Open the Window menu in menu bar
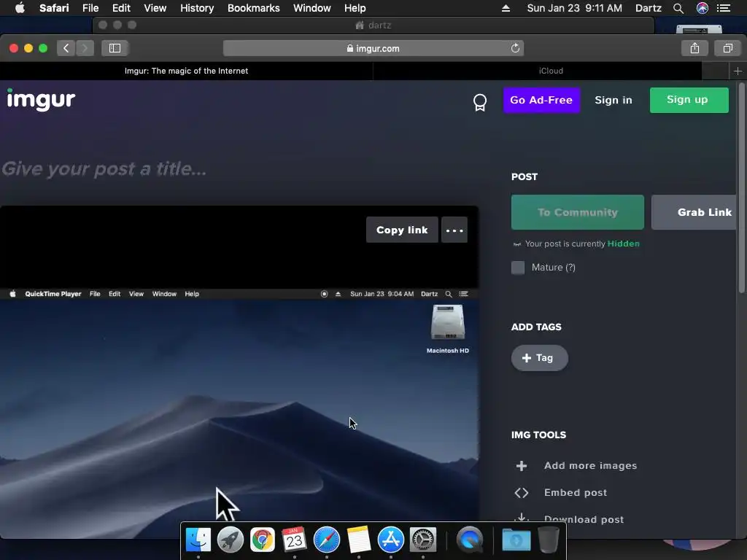Image resolution: width=747 pixels, height=560 pixels. point(312,8)
